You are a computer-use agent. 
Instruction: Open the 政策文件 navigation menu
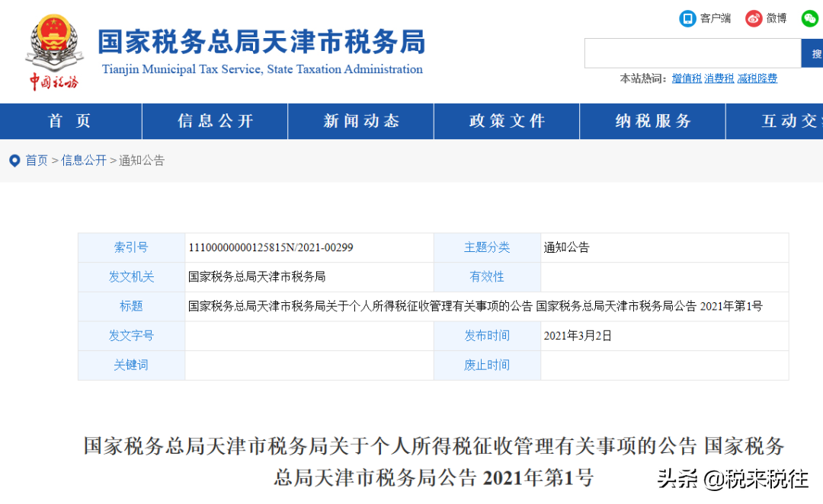tap(507, 121)
